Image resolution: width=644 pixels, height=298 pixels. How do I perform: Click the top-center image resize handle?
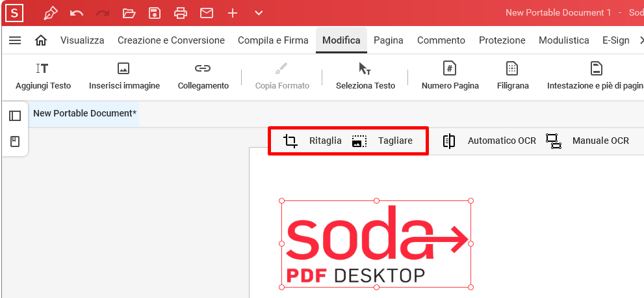(377, 200)
